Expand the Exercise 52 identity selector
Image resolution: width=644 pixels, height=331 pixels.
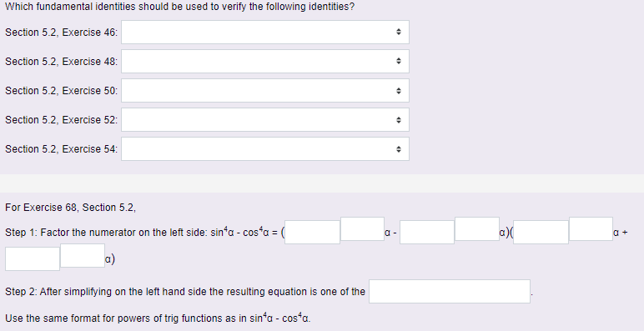point(265,120)
